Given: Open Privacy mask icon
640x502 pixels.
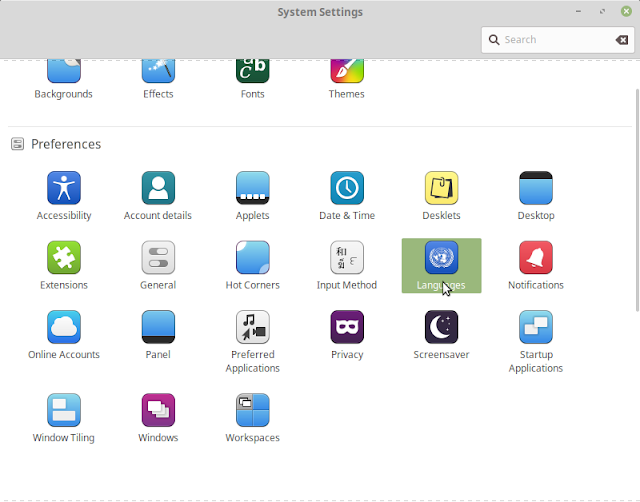Looking at the screenshot, I should [x=347, y=327].
